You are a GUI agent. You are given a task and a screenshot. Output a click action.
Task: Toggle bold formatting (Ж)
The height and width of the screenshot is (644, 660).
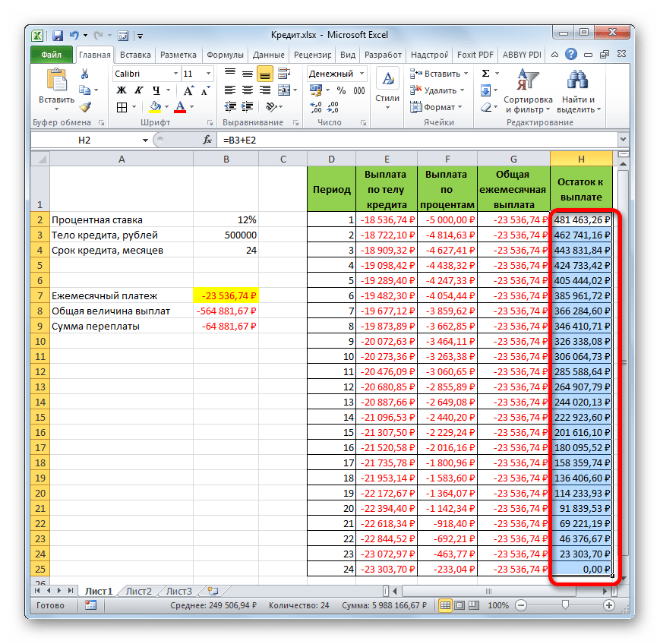pyautogui.click(x=122, y=90)
